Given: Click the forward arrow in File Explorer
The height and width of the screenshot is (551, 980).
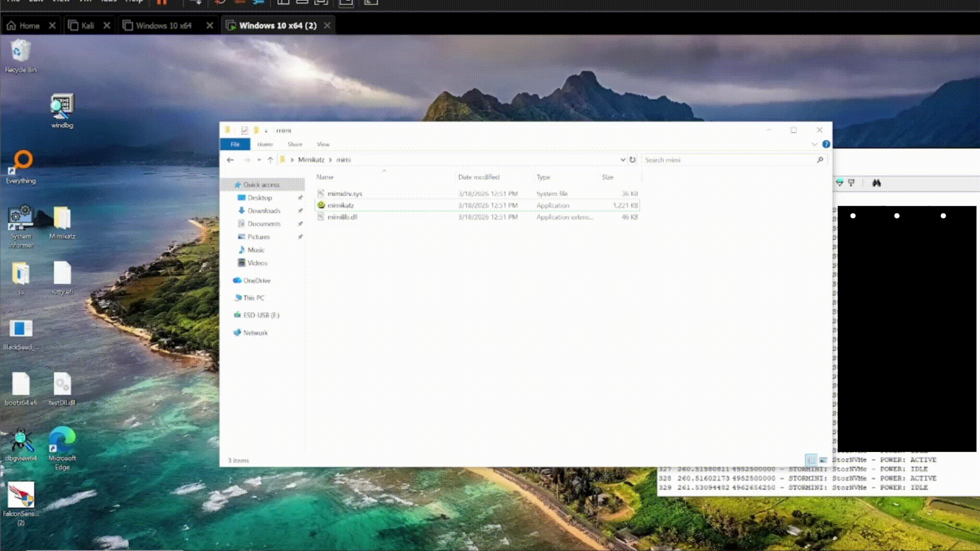Looking at the screenshot, I should pyautogui.click(x=247, y=160).
